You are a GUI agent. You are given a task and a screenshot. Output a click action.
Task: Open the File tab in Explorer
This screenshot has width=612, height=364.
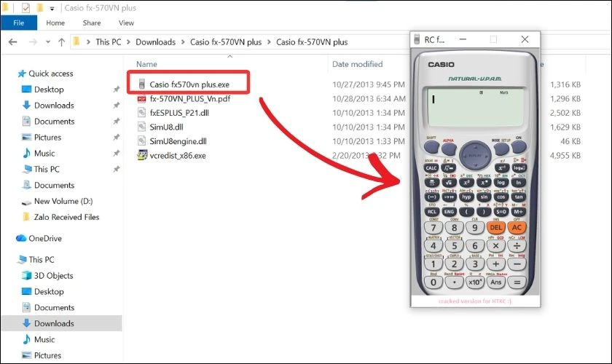tap(19, 23)
